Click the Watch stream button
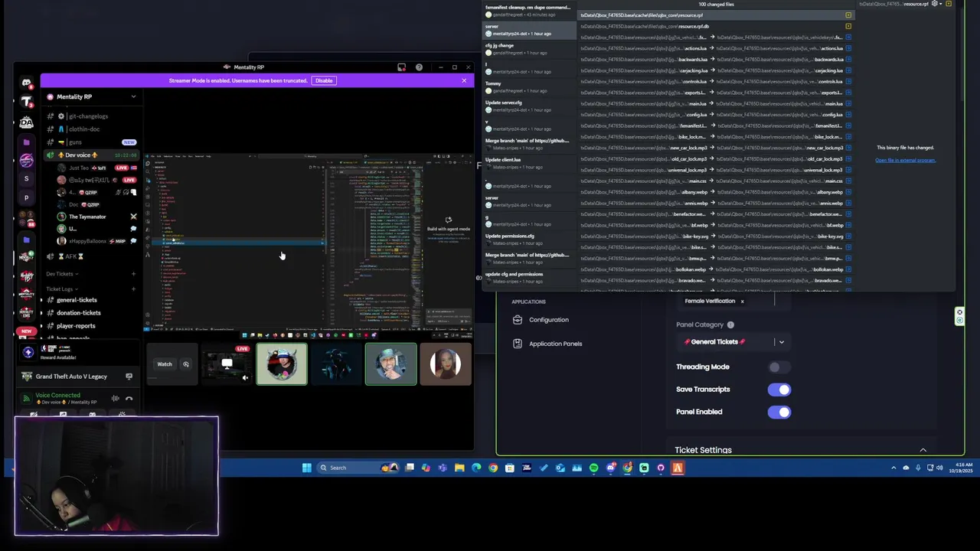Viewport: 980px width, 551px height. 165,364
